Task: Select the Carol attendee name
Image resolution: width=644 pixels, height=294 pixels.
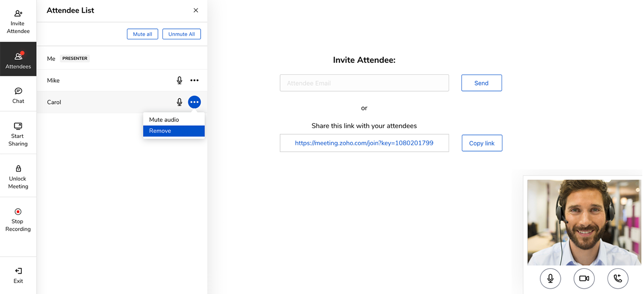Action: [54, 102]
